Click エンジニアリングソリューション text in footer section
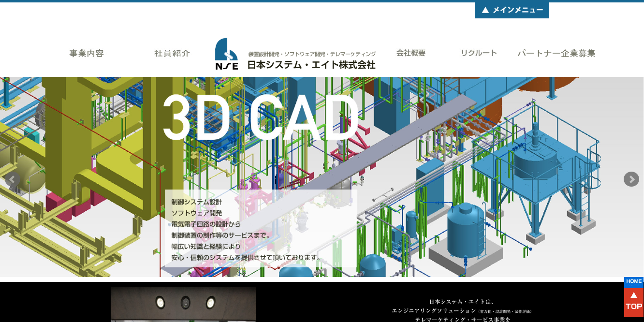 click(x=434, y=311)
